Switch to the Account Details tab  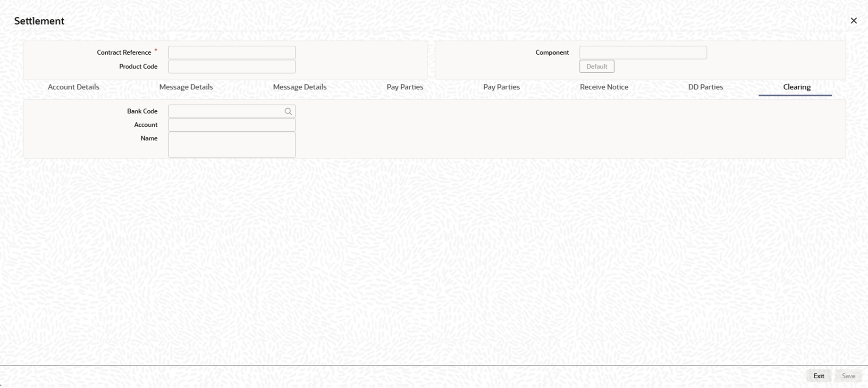click(x=74, y=87)
